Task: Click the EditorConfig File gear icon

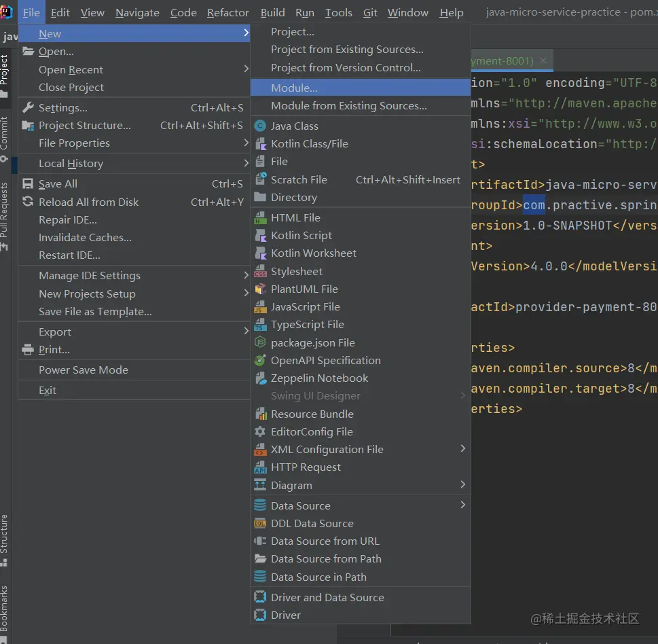Action: point(260,431)
